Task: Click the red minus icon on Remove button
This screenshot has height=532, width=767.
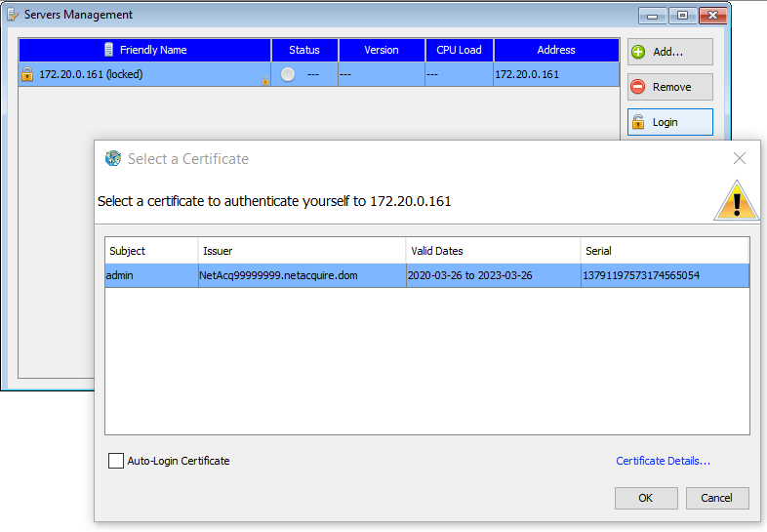Action: coord(638,87)
